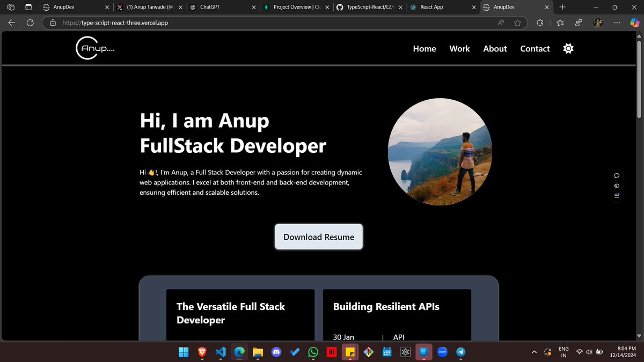The width and height of the screenshot is (644, 362).
Task: Open the About nav link
Action: [495, 48]
